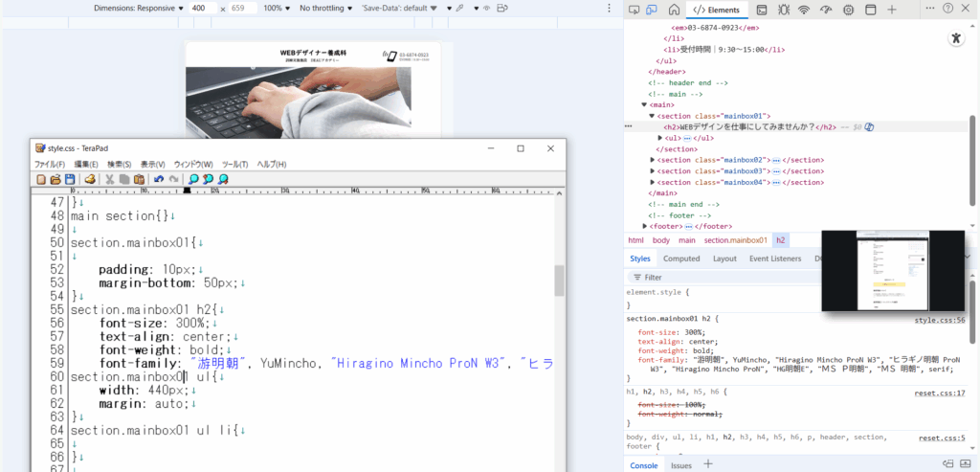Open the ファイル(F) menu in TeraPad
This screenshot has width=980, height=472.
[x=50, y=165]
